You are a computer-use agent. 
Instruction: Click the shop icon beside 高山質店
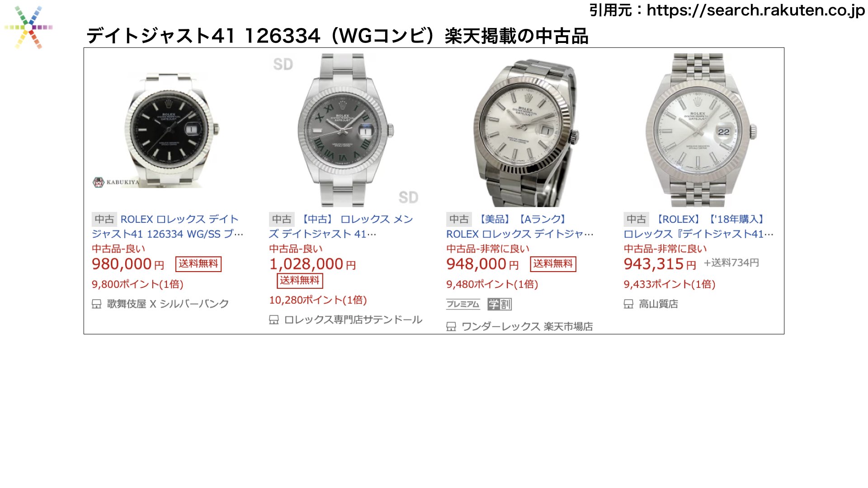pyautogui.click(x=628, y=304)
